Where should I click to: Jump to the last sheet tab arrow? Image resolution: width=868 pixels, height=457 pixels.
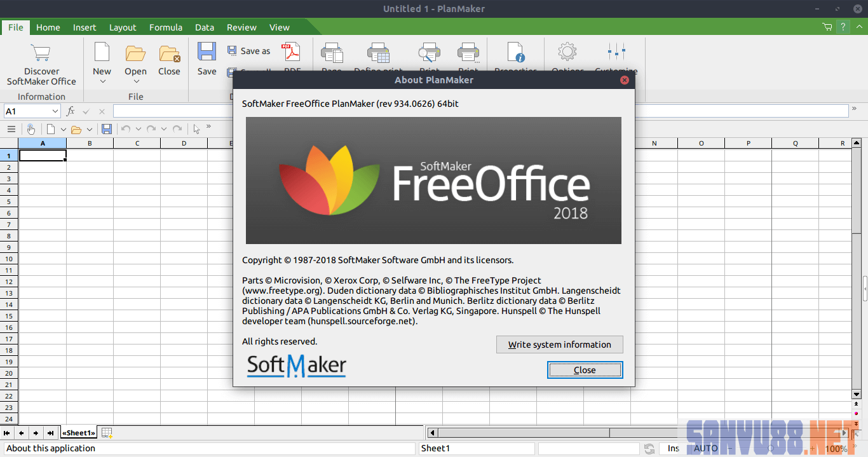tap(51, 433)
